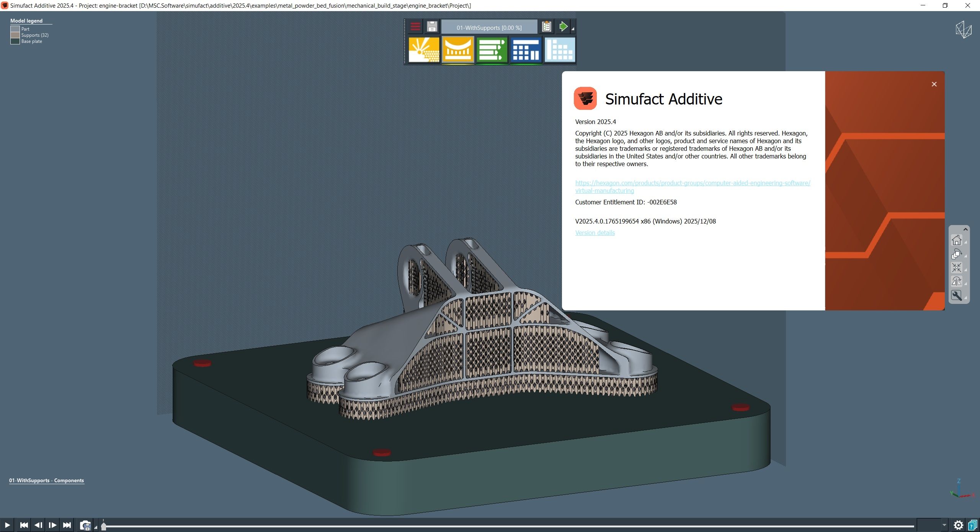
Task: Click the home view icon on the right
Action: 957,240
